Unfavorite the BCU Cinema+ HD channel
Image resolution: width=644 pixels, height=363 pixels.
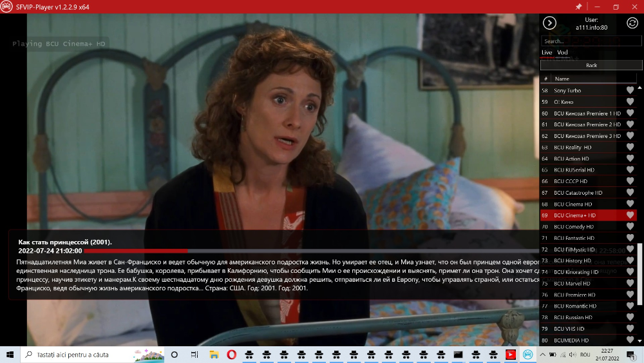[x=630, y=215]
